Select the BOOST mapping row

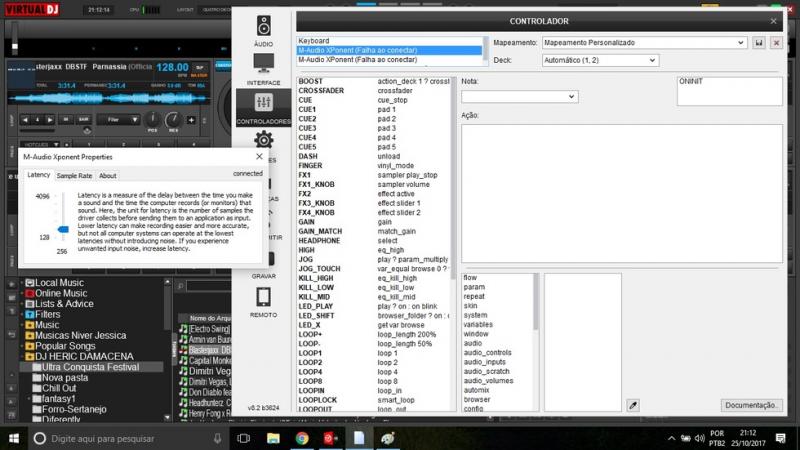374,82
